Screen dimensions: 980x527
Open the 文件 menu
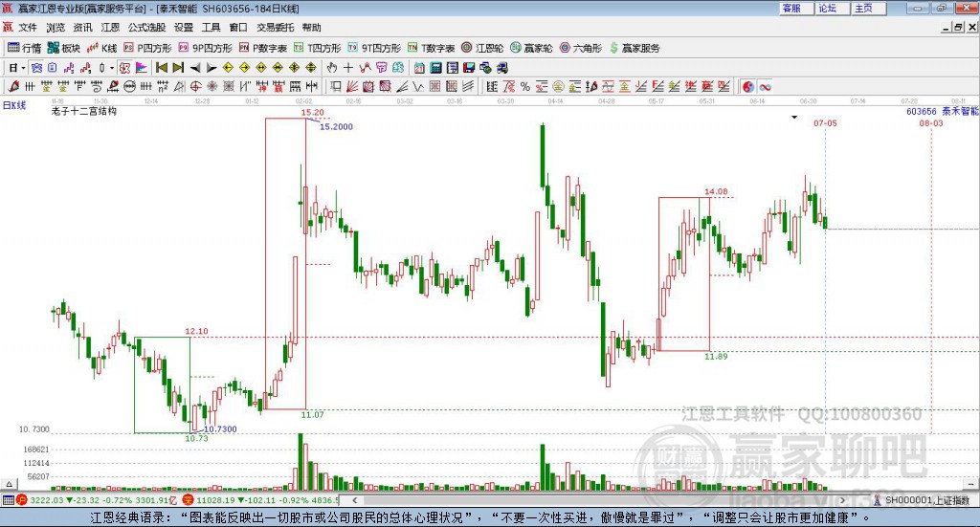tap(28, 28)
